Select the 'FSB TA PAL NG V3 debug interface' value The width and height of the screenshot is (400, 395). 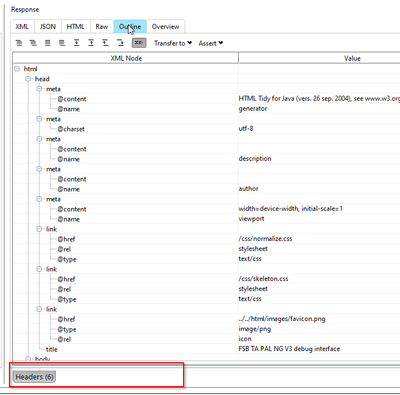(x=289, y=349)
